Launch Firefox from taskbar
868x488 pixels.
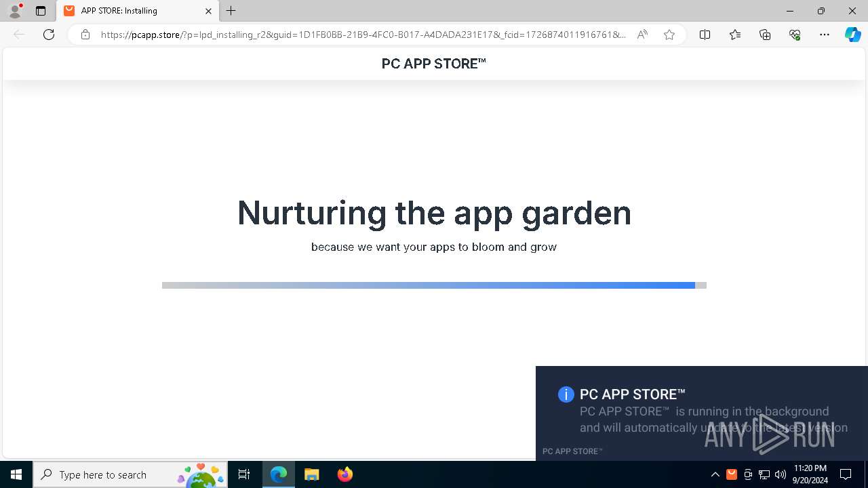(344, 474)
